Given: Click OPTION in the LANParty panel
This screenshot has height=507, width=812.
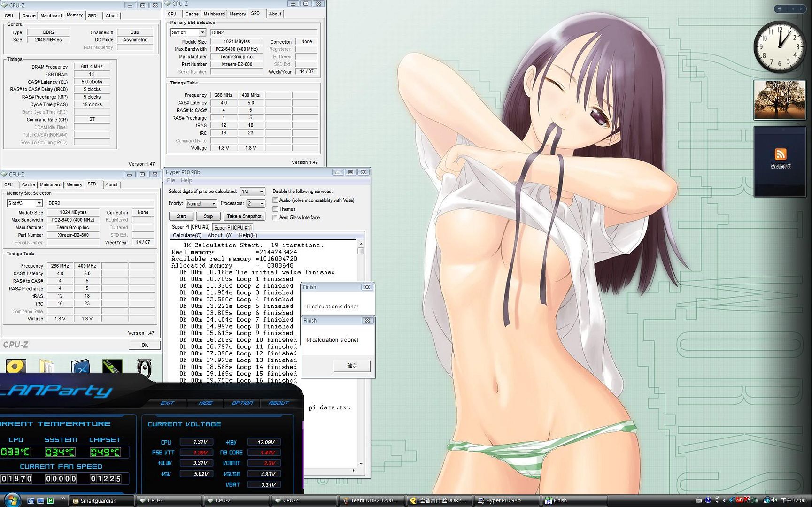Looking at the screenshot, I should pyautogui.click(x=242, y=403).
